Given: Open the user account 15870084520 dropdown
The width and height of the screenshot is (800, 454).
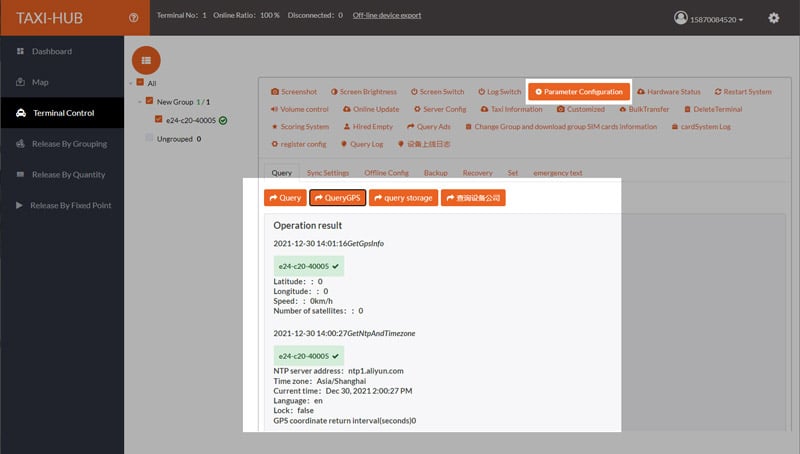Looking at the screenshot, I should 708,18.
